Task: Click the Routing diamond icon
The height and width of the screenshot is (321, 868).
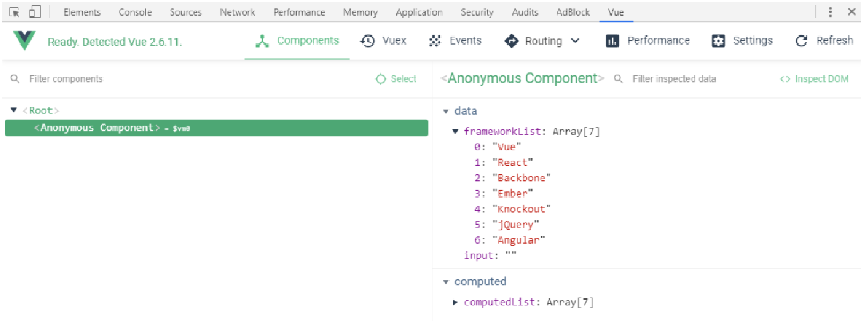Action: click(512, 41)
